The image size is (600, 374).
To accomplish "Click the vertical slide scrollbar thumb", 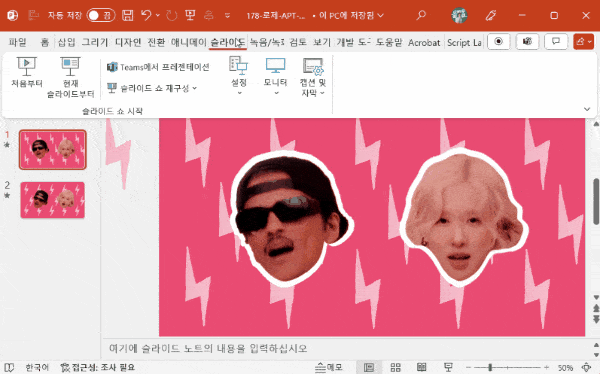I will point(596,201).
